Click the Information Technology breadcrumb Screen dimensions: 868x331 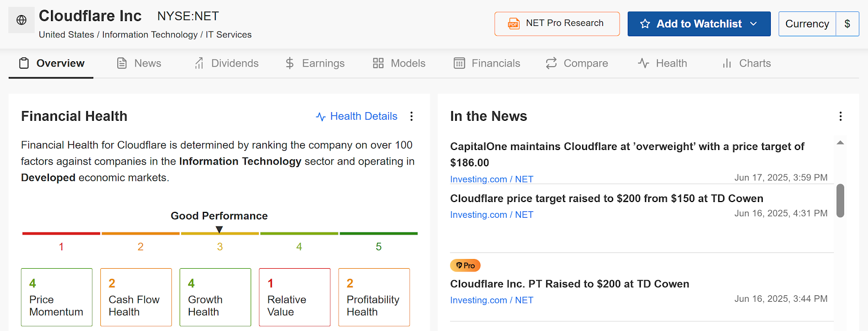tap(150, 35)
